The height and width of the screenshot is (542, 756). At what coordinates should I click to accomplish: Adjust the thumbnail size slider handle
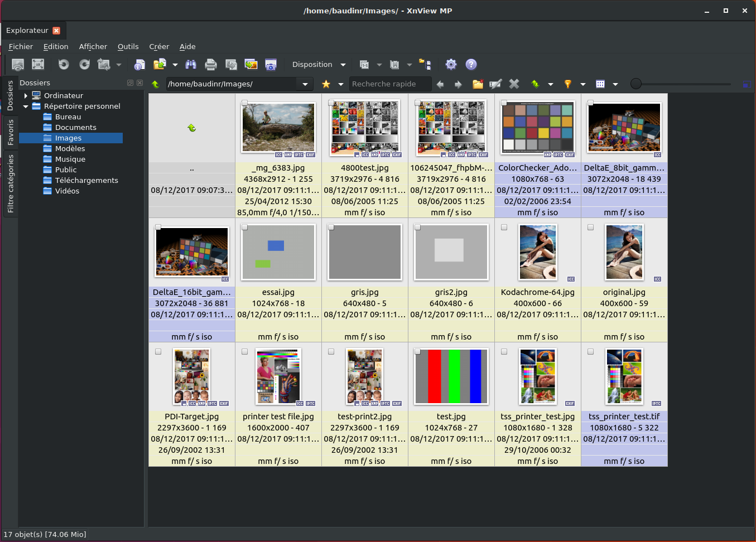tap(635, 84)
